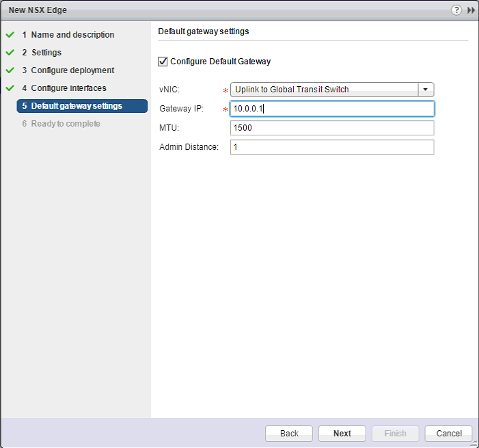Click green checkmark beside Configure deployment
This screenshot has width=479, height=448.
click(x=10, y=70)
